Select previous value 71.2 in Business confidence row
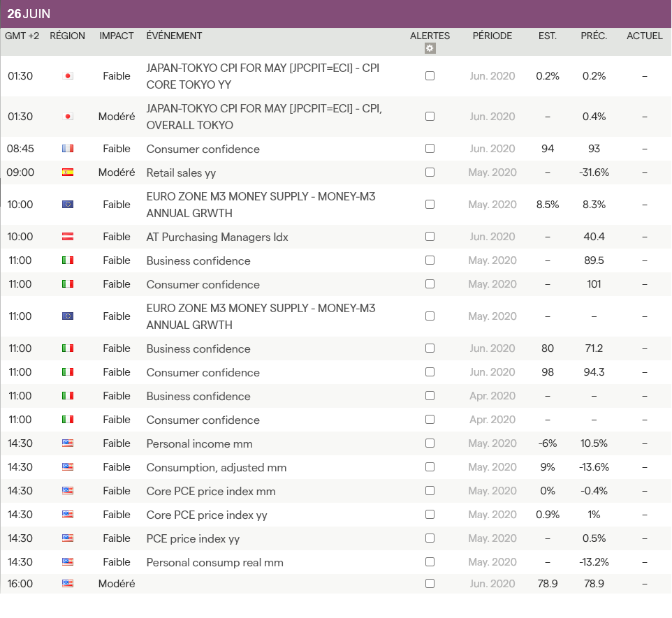This screenshot has height=618, width=672. pos(594,348)
